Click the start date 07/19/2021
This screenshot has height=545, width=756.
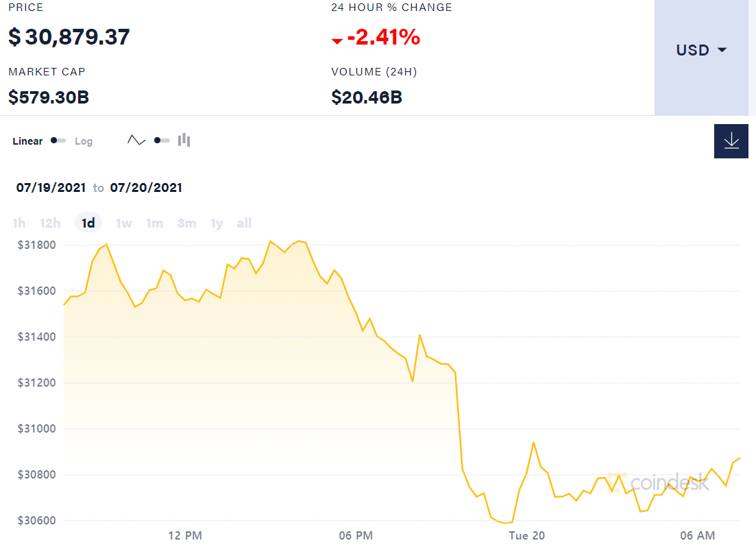pyautogui.click(x=51, y=187)
